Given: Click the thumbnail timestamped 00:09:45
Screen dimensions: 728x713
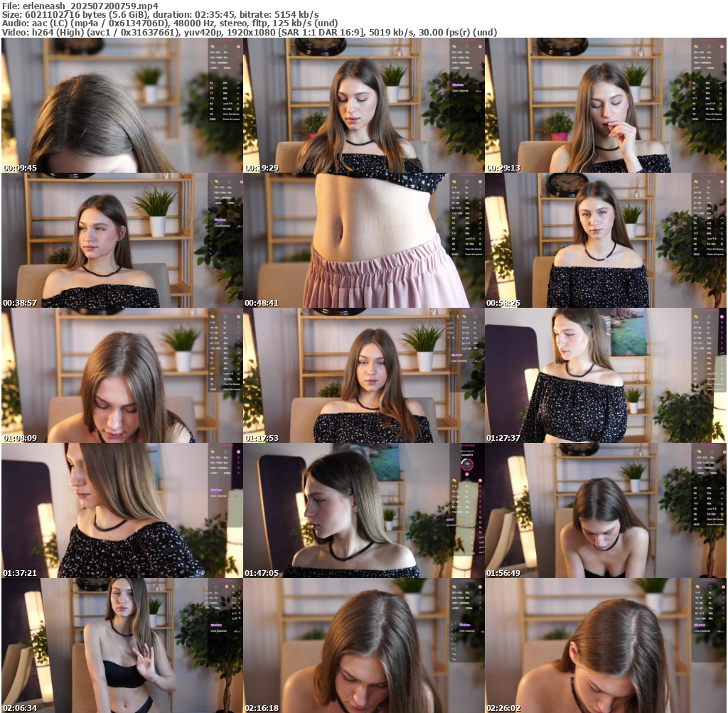Looking at the screenshot, I should [x=122, y=105].
